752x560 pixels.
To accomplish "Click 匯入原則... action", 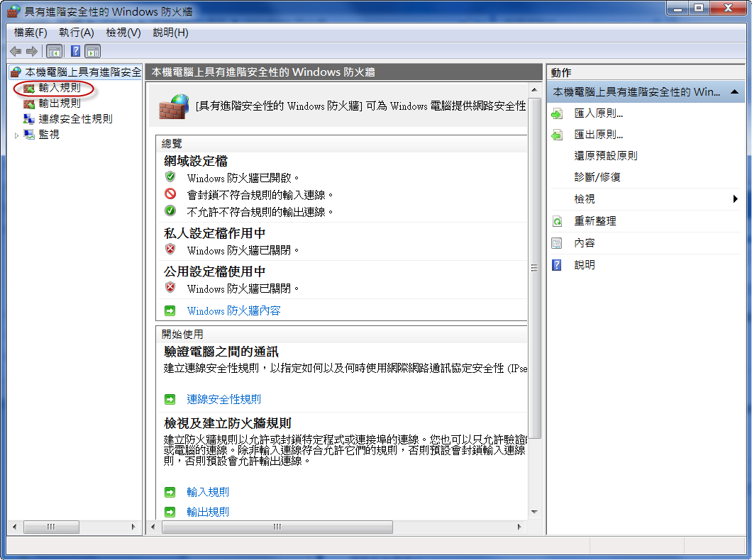I will coord(599,113).
